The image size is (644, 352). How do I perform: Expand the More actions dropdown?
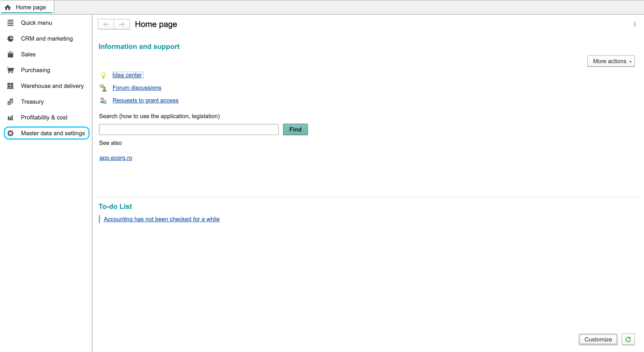click(x=611, y=61)
